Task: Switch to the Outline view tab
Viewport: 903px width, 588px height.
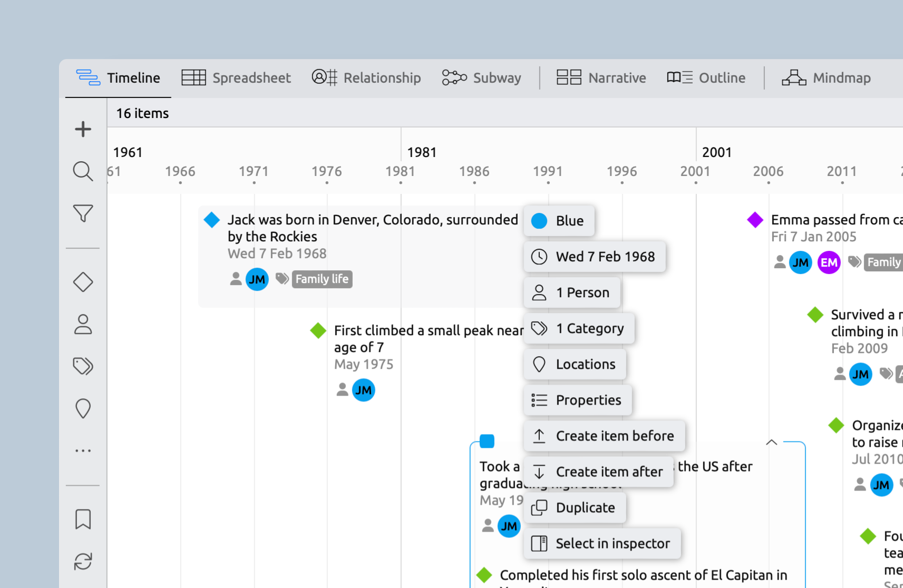Action: click(x=706, y=78)
